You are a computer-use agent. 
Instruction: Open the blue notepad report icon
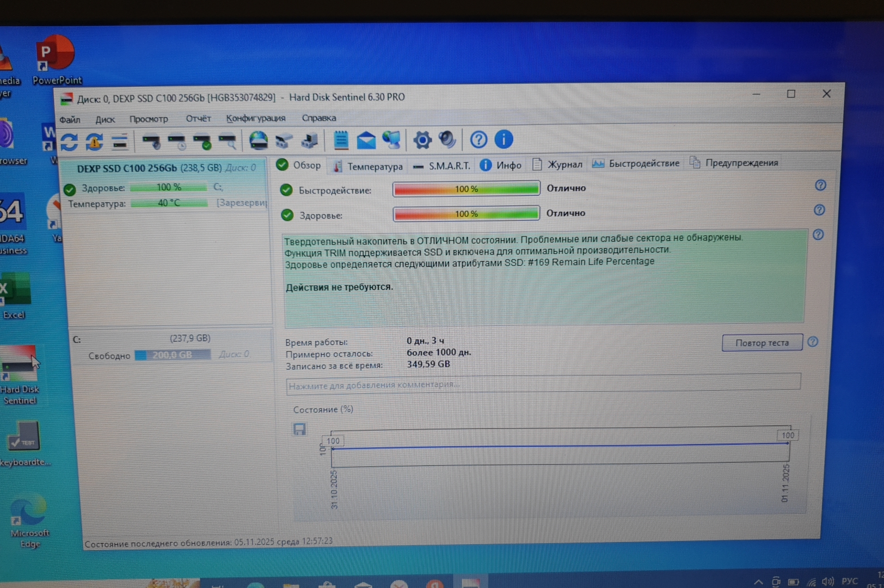341,140
